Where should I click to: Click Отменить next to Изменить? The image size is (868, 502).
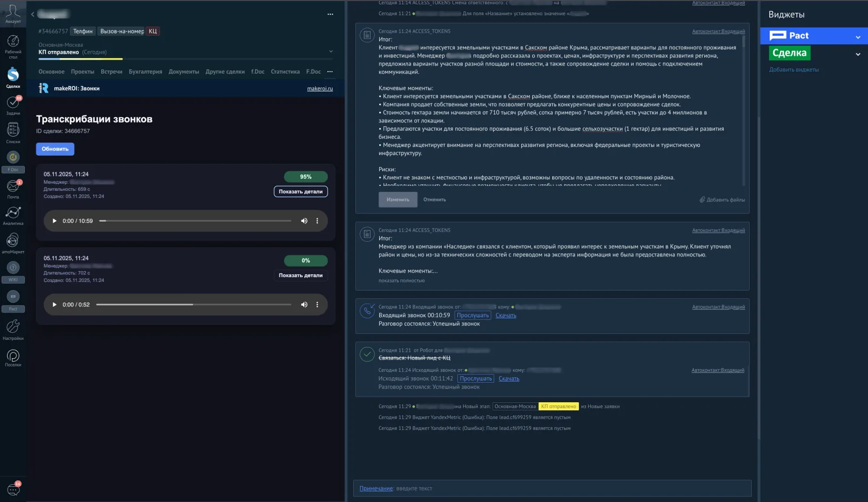pos(435,199)
